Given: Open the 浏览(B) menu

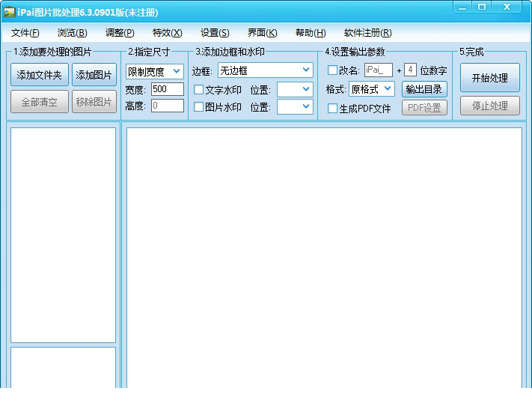Looking at the screenshot, I should pyautogui.click(x=73, y=33).
